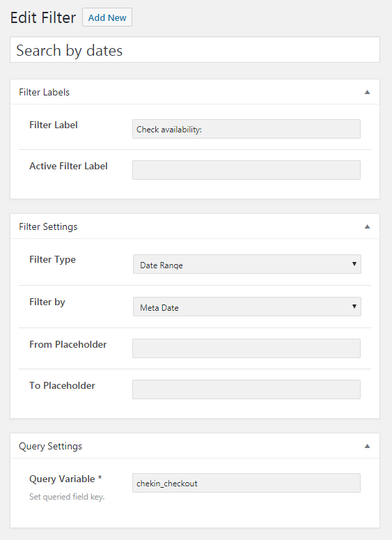Click the Filter Type dropdown arrow
The image size is (392, 540).
(x=354, y=264)
